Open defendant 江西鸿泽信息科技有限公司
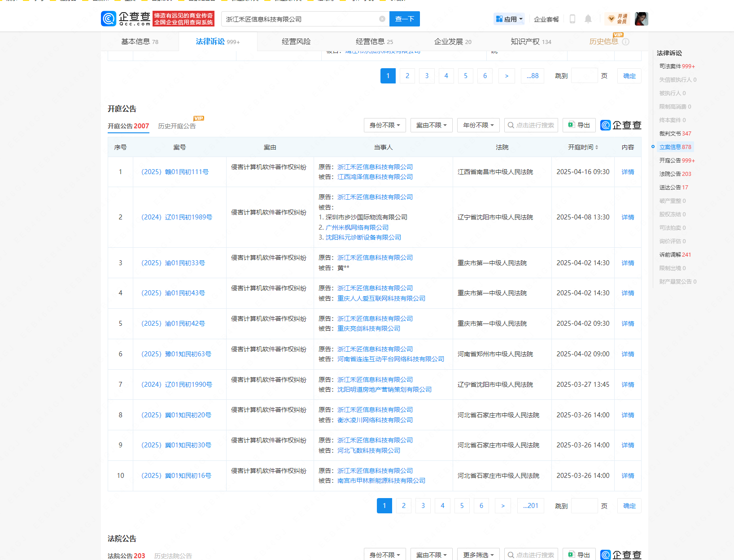This screenshot has height=560, width=734. pos(375,177)
